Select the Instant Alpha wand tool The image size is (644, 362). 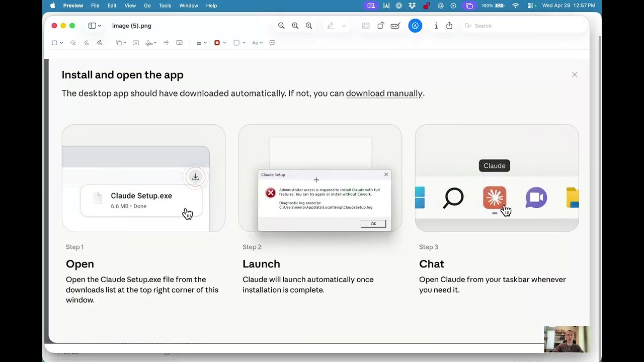pyautogui.click(x=73, y=43)
